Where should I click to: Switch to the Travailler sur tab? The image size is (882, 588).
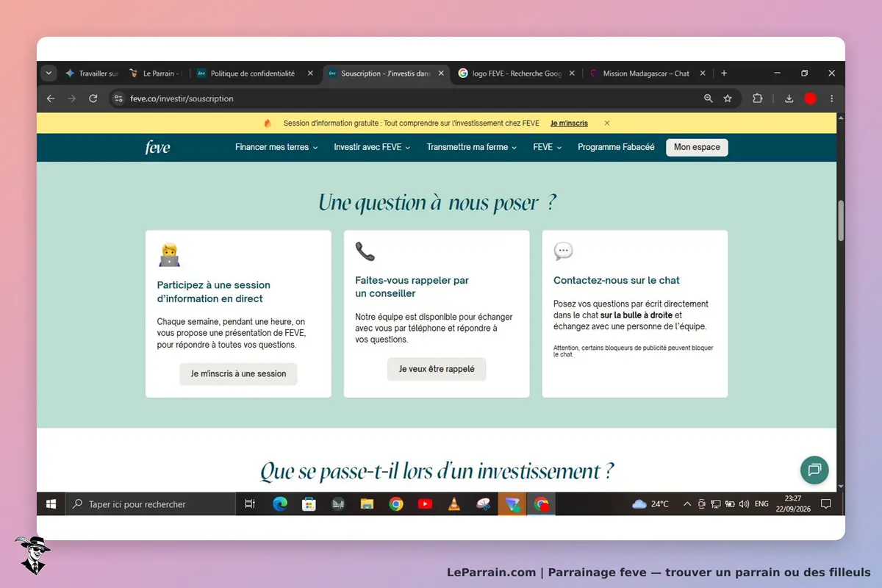click(91, 73)
